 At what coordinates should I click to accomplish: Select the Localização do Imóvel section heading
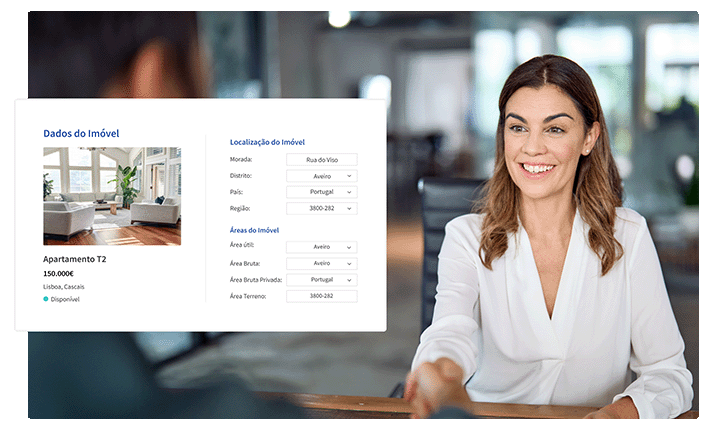point(267,142)
